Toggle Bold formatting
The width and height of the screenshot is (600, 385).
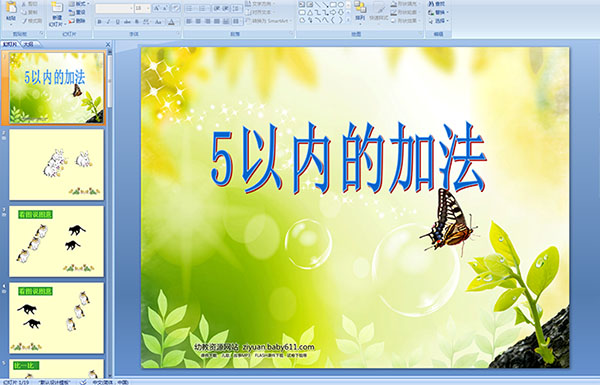point(99,22)
